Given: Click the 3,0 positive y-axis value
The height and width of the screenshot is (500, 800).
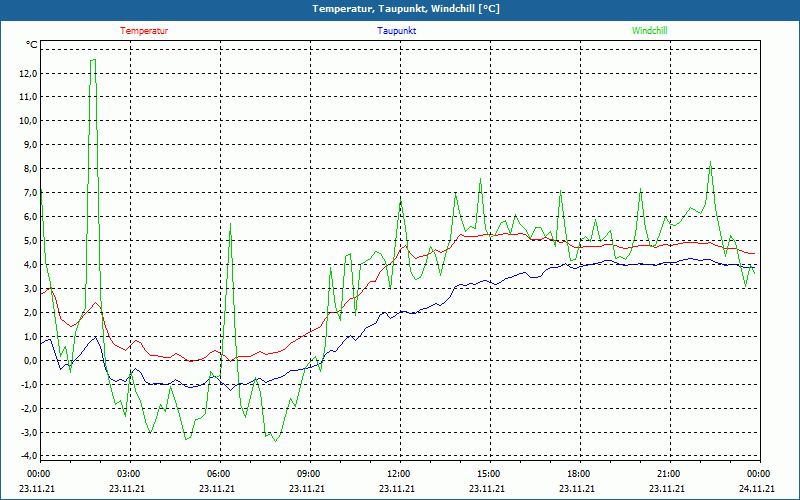Looking at the screenshot, I should coord(30,289).
